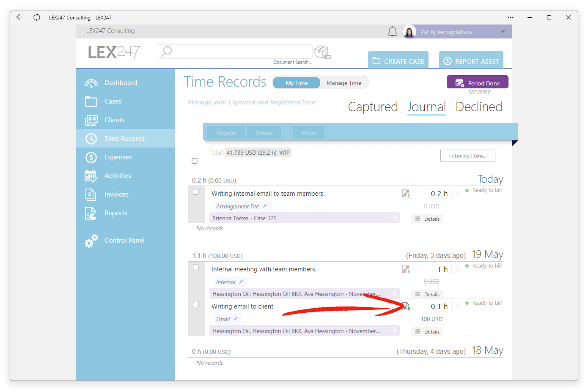This screenshot has width=588, height=391.
Task: Edit Arrangement Fee pencil icon
Action: pos(265,206)
